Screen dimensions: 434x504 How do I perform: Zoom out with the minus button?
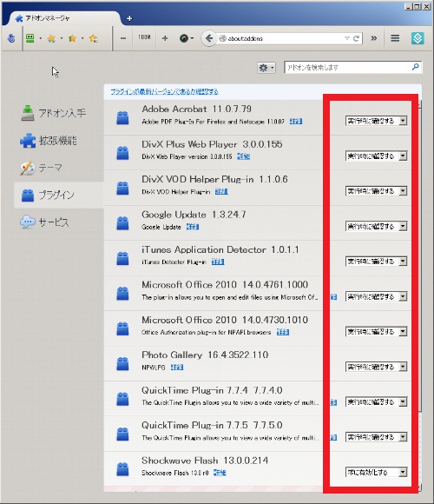tap(123, 38)
